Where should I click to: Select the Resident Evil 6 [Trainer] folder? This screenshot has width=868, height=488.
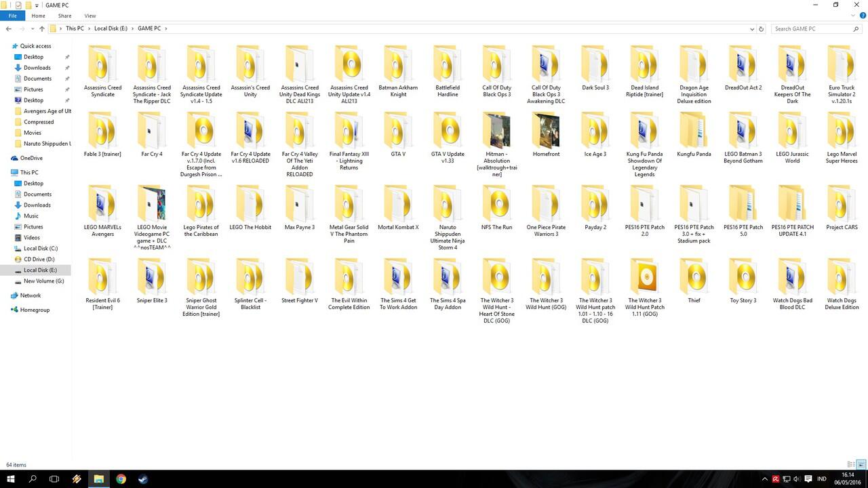102,284
